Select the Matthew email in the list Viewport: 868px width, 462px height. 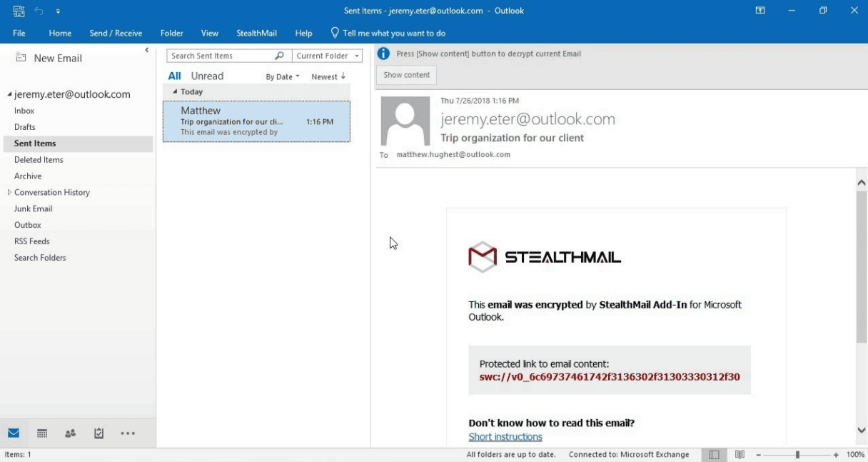point(256,121)
